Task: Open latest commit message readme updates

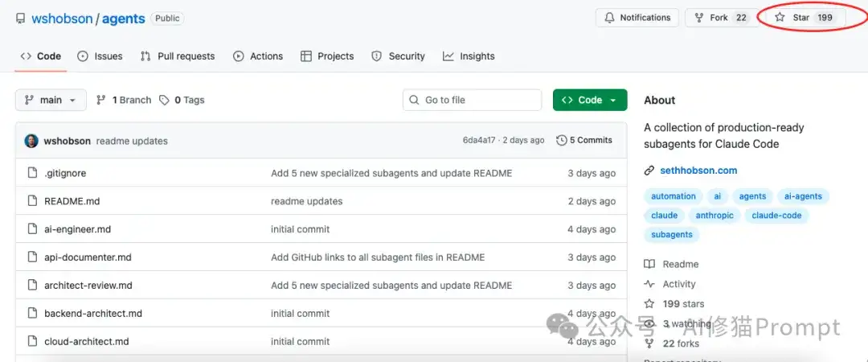Action: pyautogui.click(x=132, y=141)
